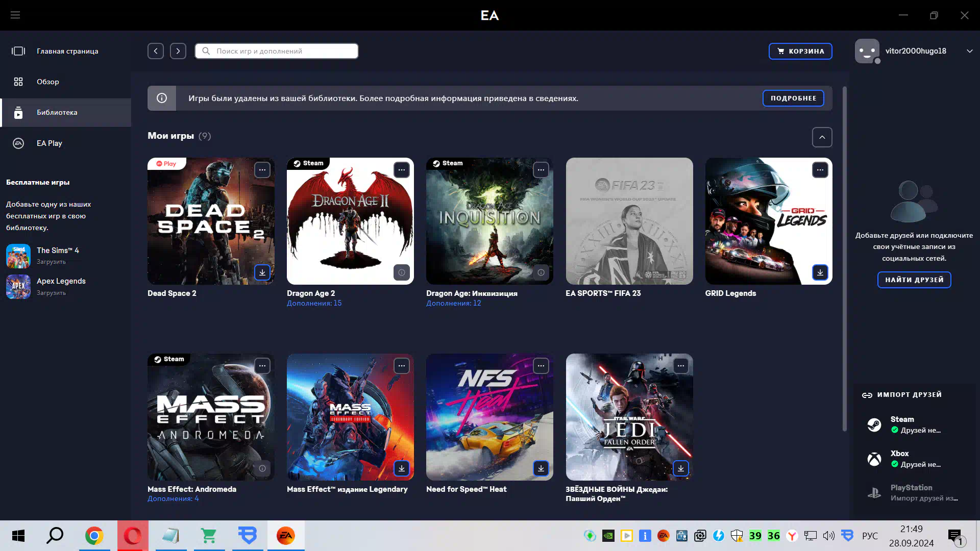Screen dimensions: 980x551
Task: Open Обзор in the sidebar
Action: point(66,82)
